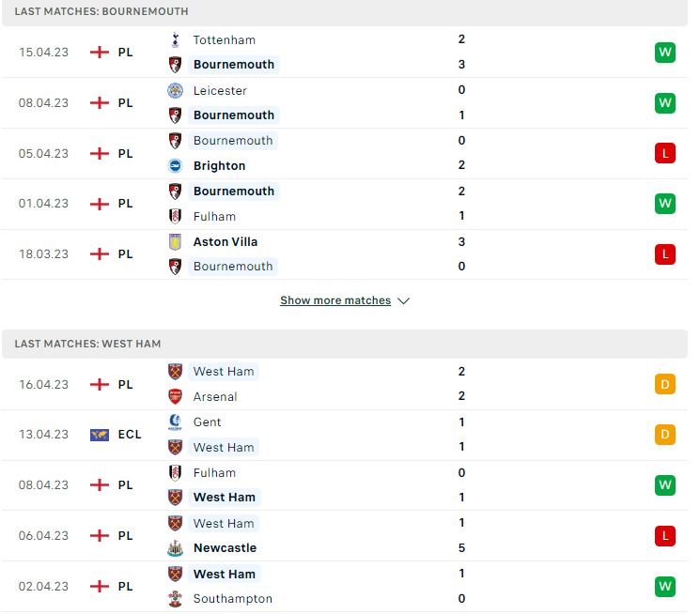
Task: Open the Bournemouth vs Fulham match row
Action: pyautogui.click(x=345, y=205)
